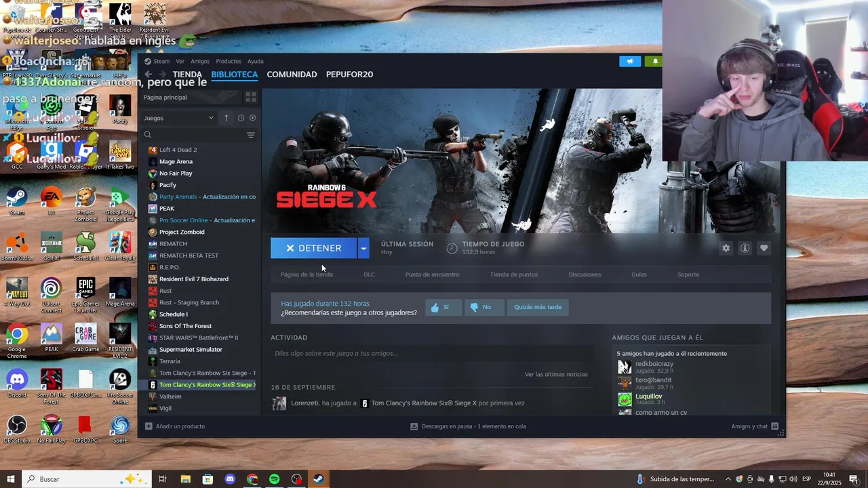Add Siege X to favorites with heart icon
This screenshot has height=488, width=868.
(x=764, y=248)
